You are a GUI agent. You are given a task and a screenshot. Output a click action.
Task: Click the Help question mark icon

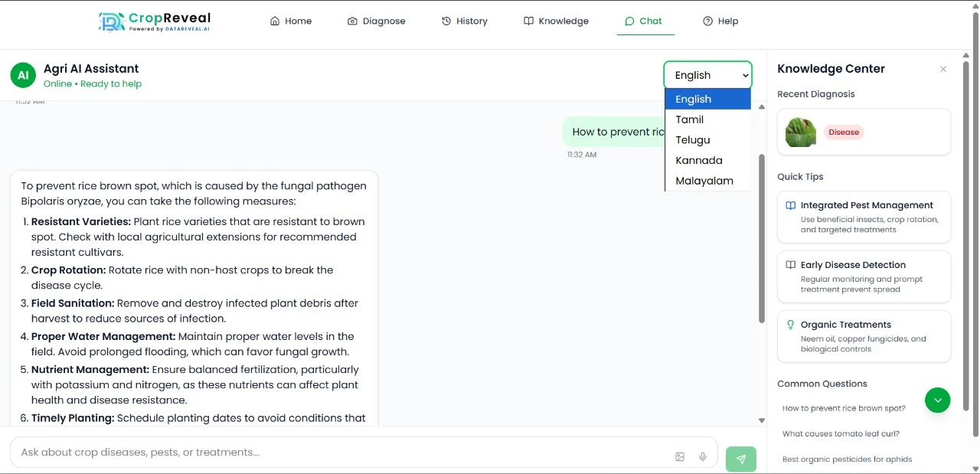(x=706, y=21)
